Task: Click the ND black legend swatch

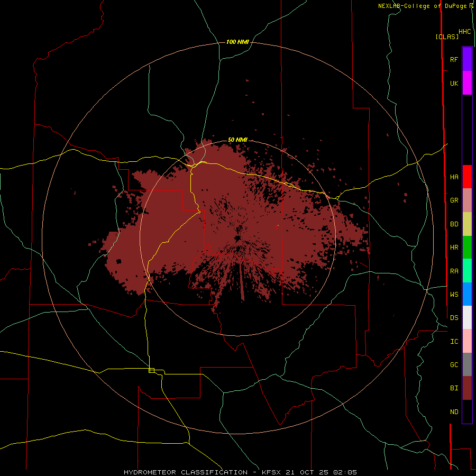Action: (x=467, y=411)
